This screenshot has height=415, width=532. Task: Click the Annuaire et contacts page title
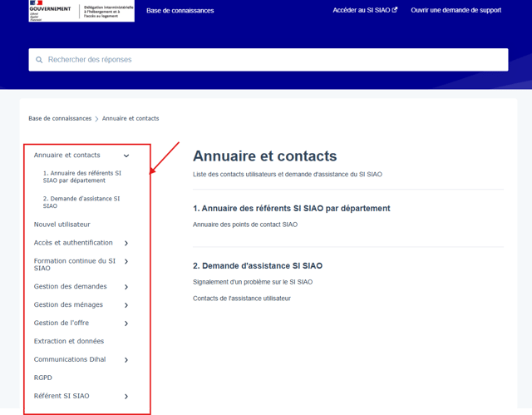[264, 156]
